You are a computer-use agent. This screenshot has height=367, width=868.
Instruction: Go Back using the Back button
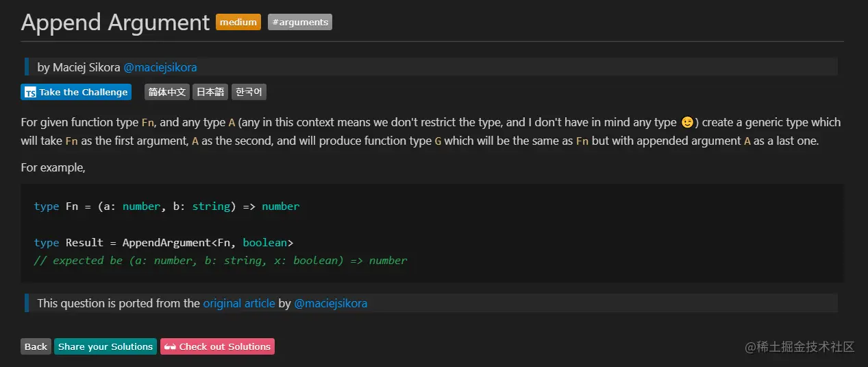pyautogui.click(x=36, y=347)
